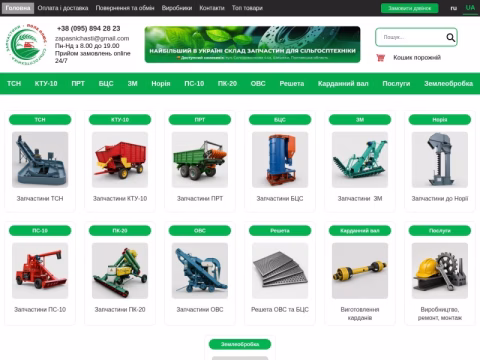Select Послуги in green navigation bar
The height and width of the screenshot is (360, 480).
click(x=396, y=84)
